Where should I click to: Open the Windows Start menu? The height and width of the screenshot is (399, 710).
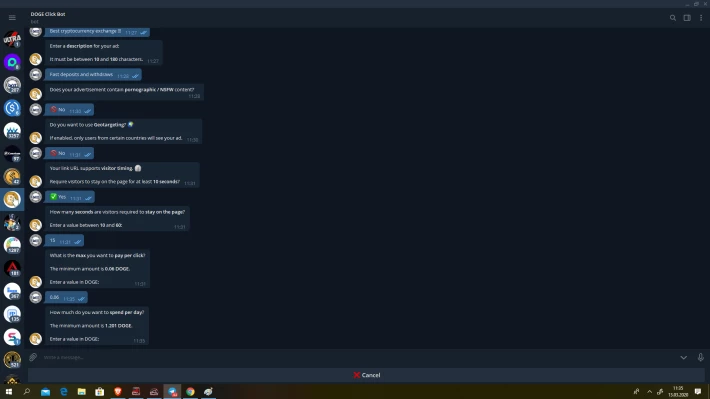coord(9,392)
